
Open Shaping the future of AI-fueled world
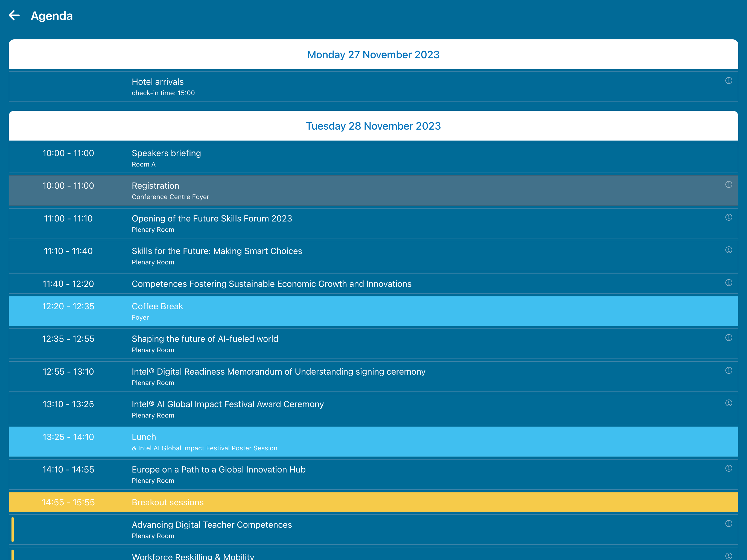373,343
